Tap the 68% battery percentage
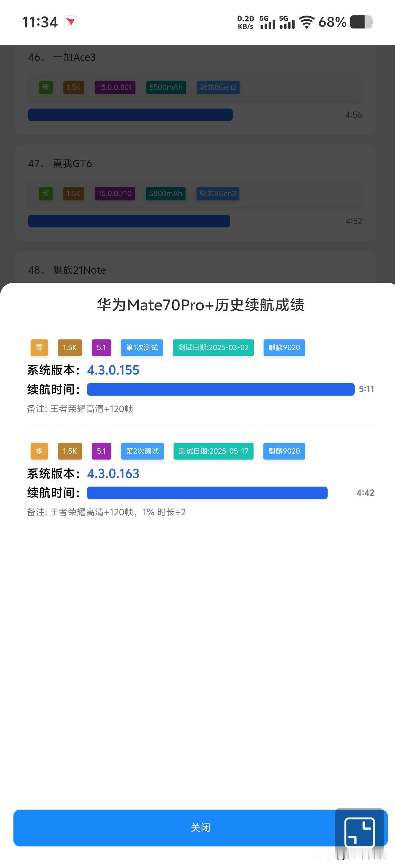The height and width of the screenshot is (868, 395). pos(332,22)
